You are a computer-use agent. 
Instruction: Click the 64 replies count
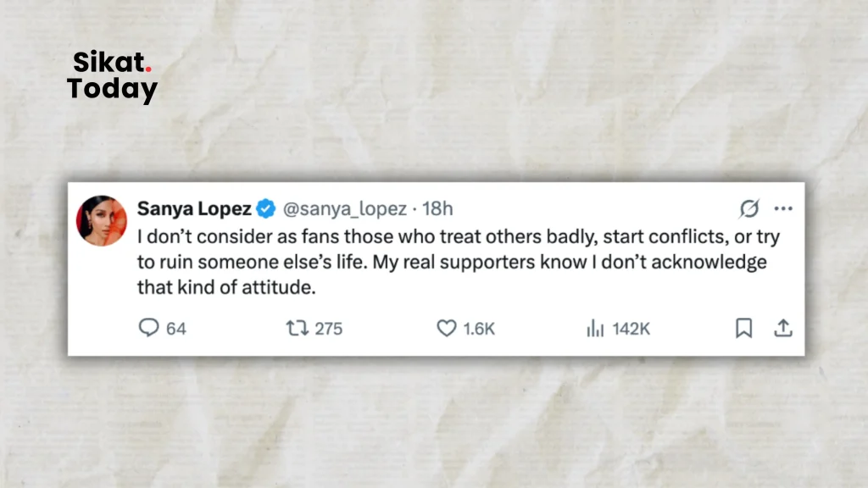pos(176,329)
